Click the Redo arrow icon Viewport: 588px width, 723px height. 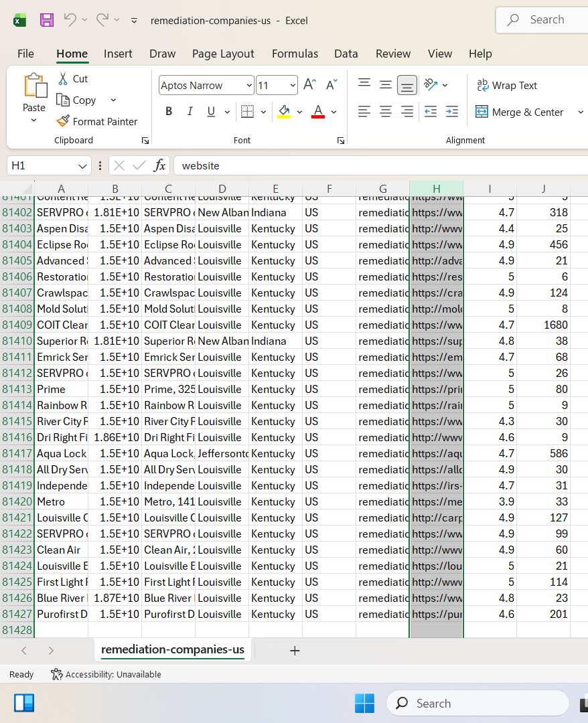pyautogui.click(x=102, y=20)
